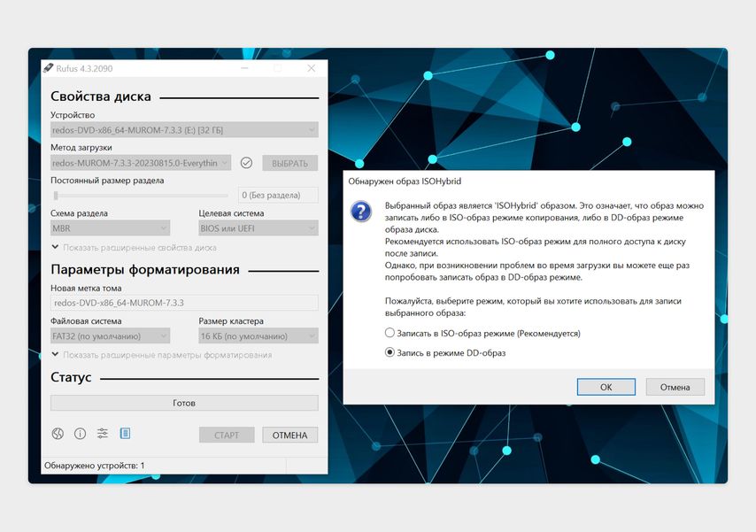Image resolution: width=756 pixels, height=532 pixels.
Task: Click the 'Свойства диска' heading
Action: (101, 96)
